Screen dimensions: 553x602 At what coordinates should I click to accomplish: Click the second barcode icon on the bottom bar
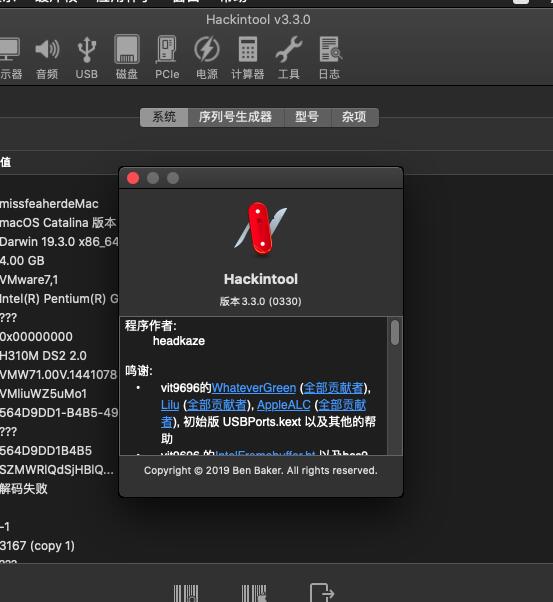[254, 593]
